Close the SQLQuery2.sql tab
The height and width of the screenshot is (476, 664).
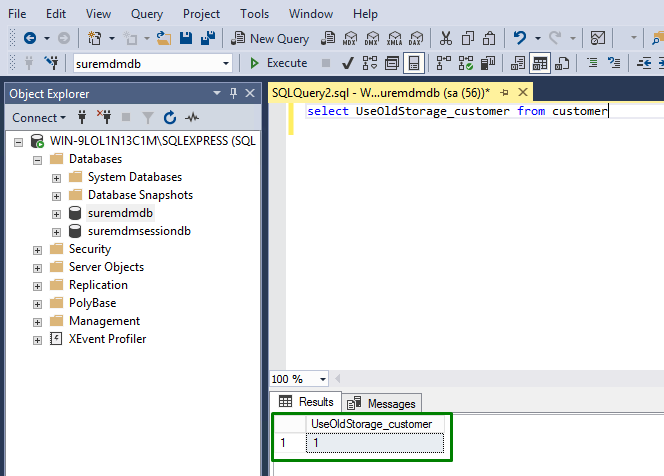523,92
